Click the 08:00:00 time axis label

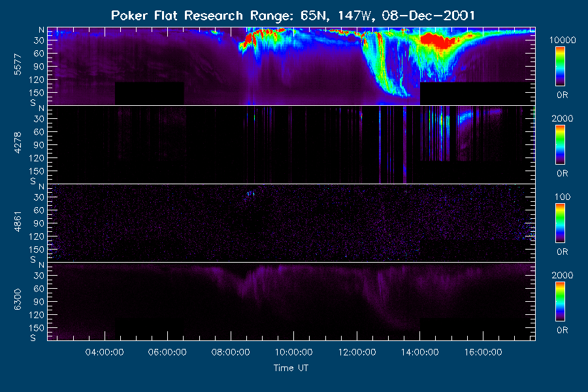click(231, 352)
